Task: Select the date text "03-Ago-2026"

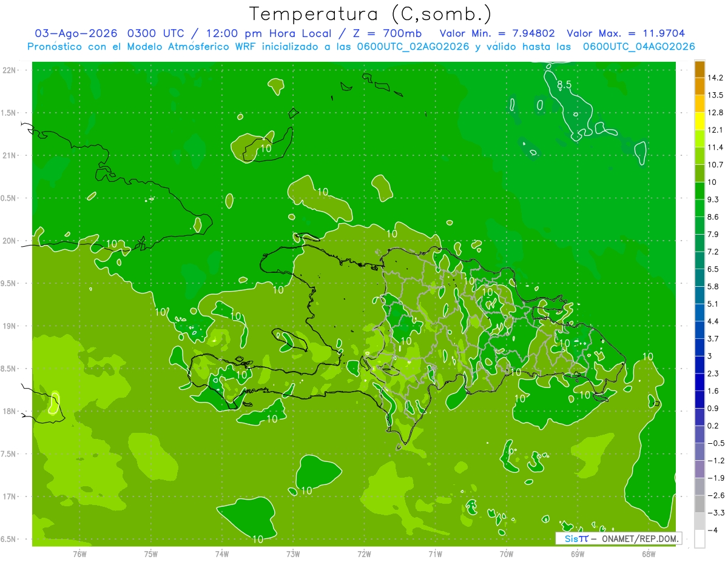Action: (76, 33)
